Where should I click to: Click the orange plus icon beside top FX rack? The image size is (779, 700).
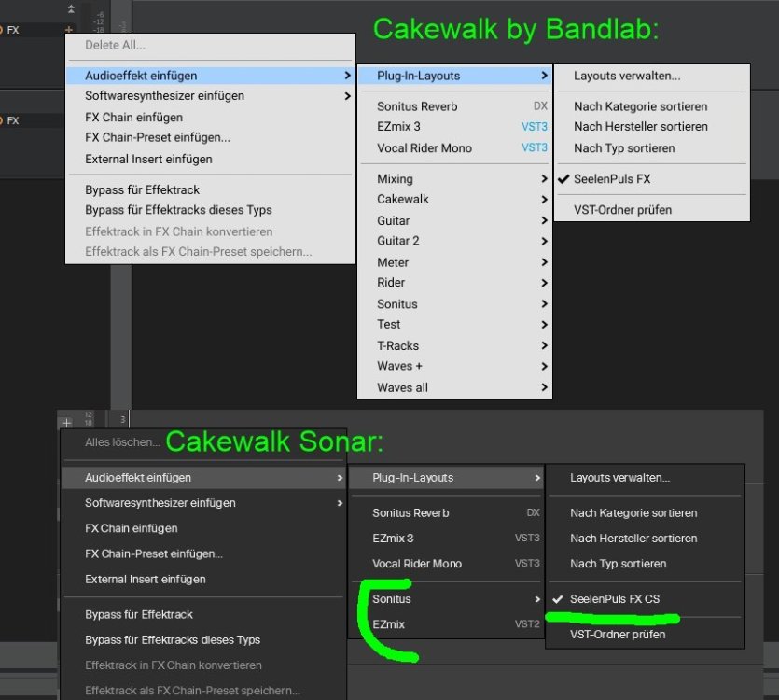[x=68, y=29]
